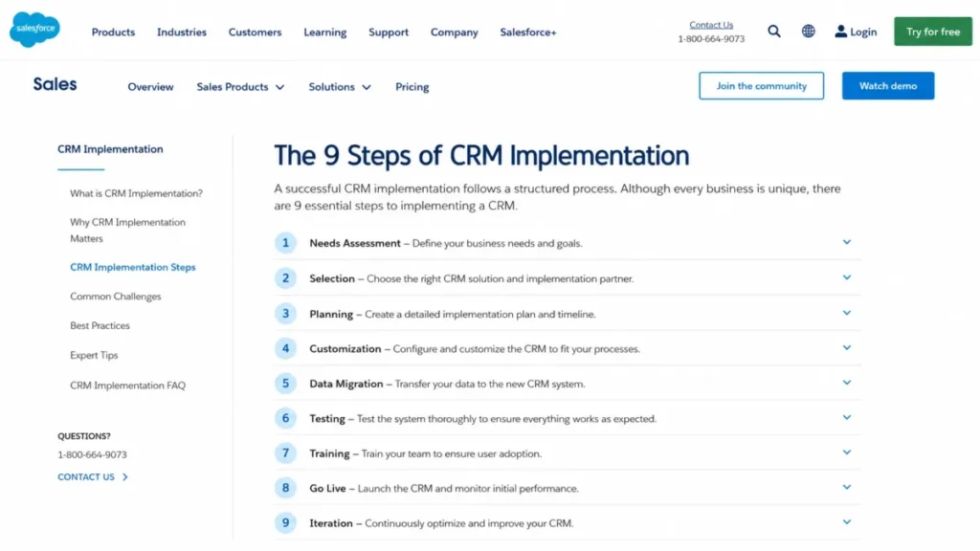Click the step 5 number badge
Image resolution: width=980 pixels, height=551 pixels.
285,384
